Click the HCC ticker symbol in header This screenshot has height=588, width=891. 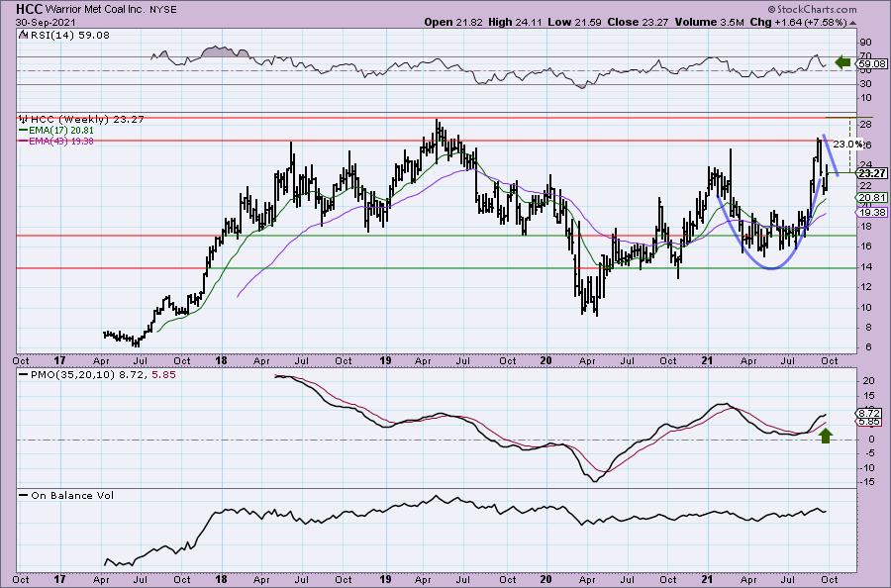(28, 9)
